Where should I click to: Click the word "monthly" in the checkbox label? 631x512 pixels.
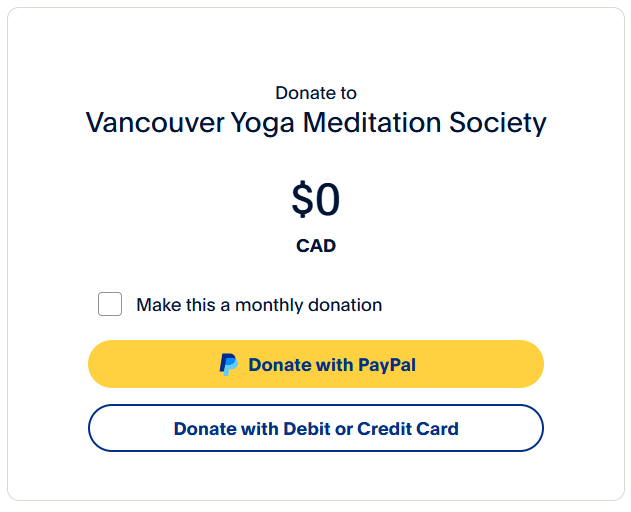tap(269, 305)
